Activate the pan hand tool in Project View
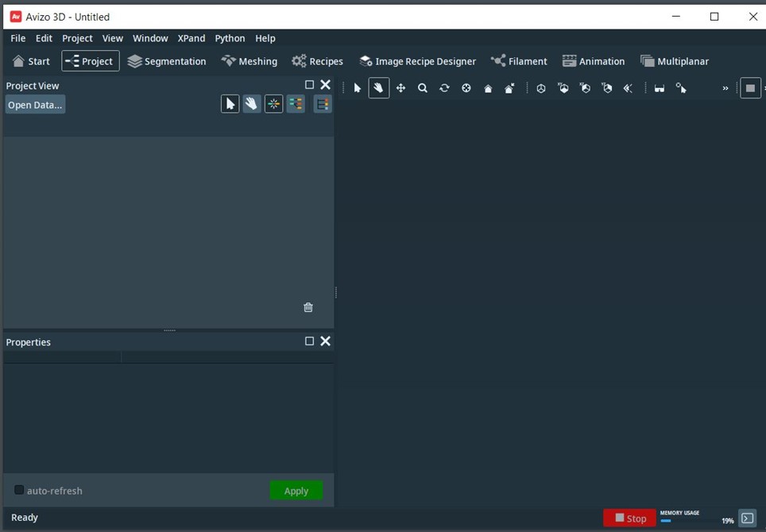The height and width of the screenshot is (532, 766). point(252,104)
